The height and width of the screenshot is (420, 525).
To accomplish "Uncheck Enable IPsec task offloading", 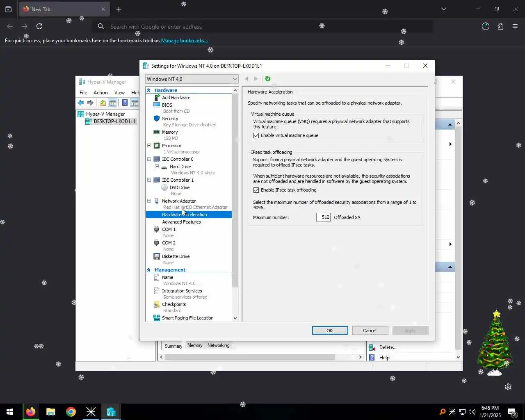I will click(x=256, y=190).
